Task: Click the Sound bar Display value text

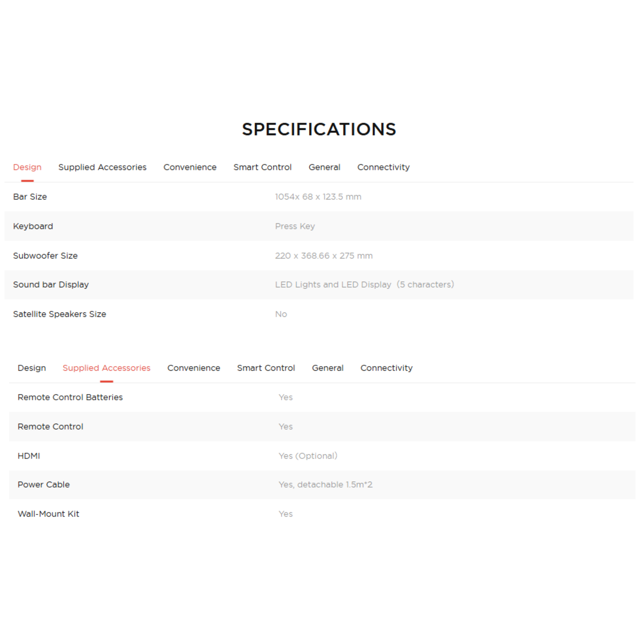Action: click(x=364, y=285)
